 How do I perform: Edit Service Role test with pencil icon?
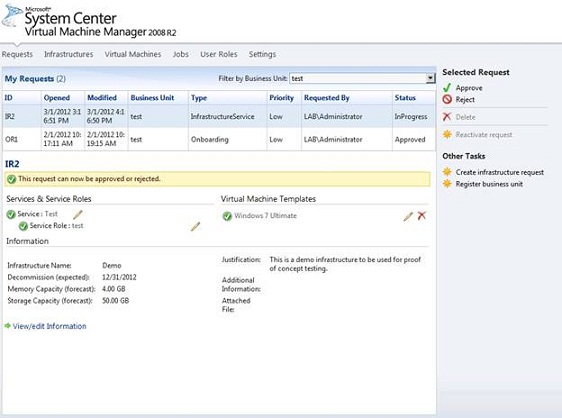pyautogui.click(x=195, y=226)
